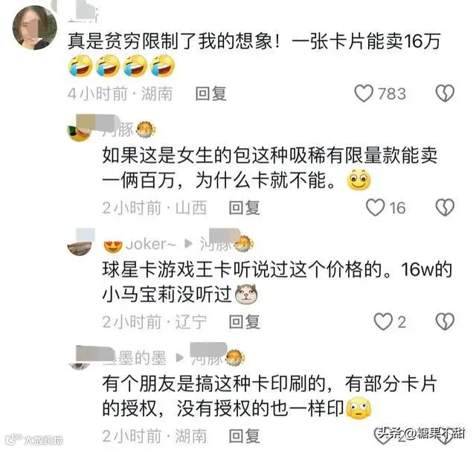
Task: Reply to the 山西 comment
Action: coord(244,208)
